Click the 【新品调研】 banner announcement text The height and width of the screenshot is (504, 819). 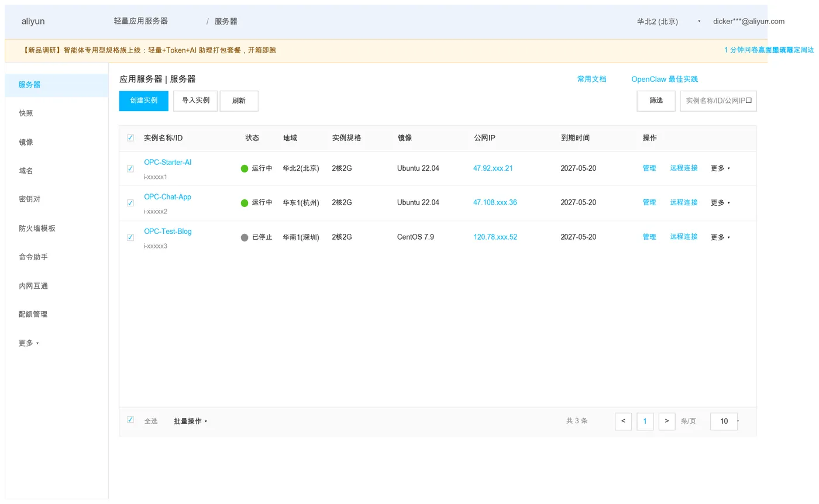[x=149, y=50]
